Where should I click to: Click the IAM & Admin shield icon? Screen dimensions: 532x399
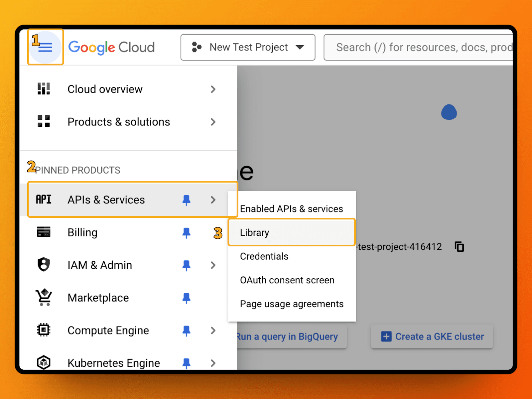click(44, 265)
